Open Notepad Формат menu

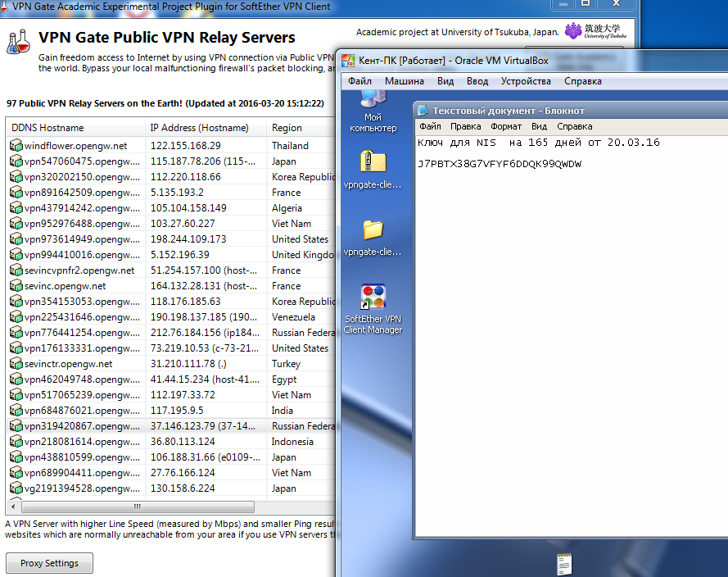[x=506, y=126]
